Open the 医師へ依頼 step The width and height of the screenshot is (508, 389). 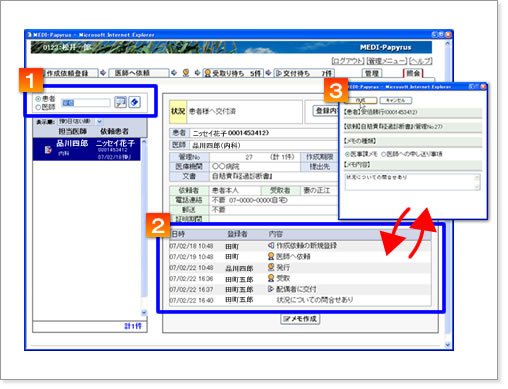139,73
